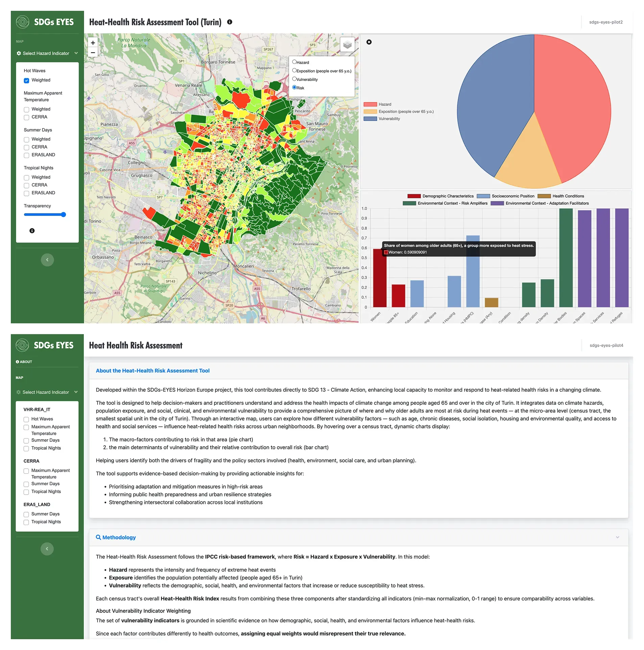Toggle Socioeconomic Position bar legend
This screenshot has width=644, height=650.
pos(483,196)
